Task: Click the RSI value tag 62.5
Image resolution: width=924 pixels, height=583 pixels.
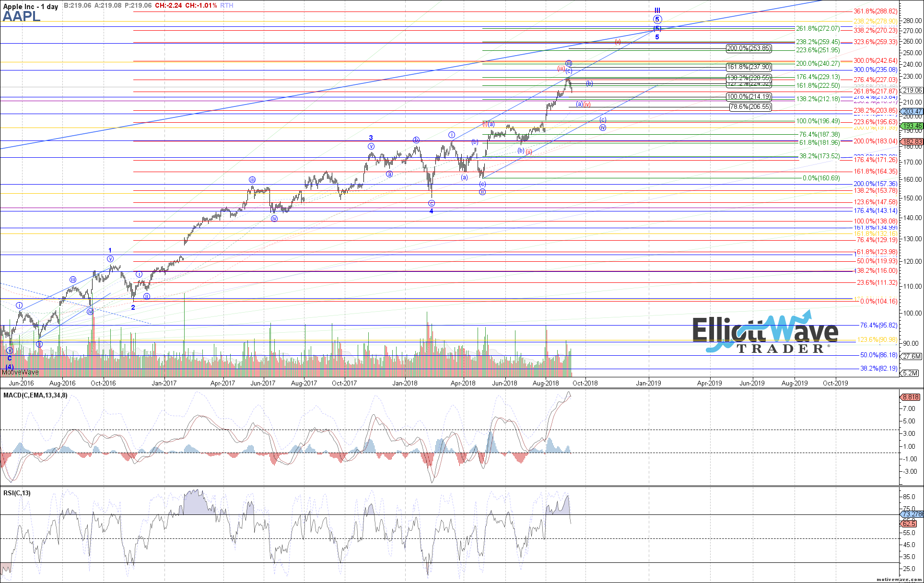Action: point(909,524)
